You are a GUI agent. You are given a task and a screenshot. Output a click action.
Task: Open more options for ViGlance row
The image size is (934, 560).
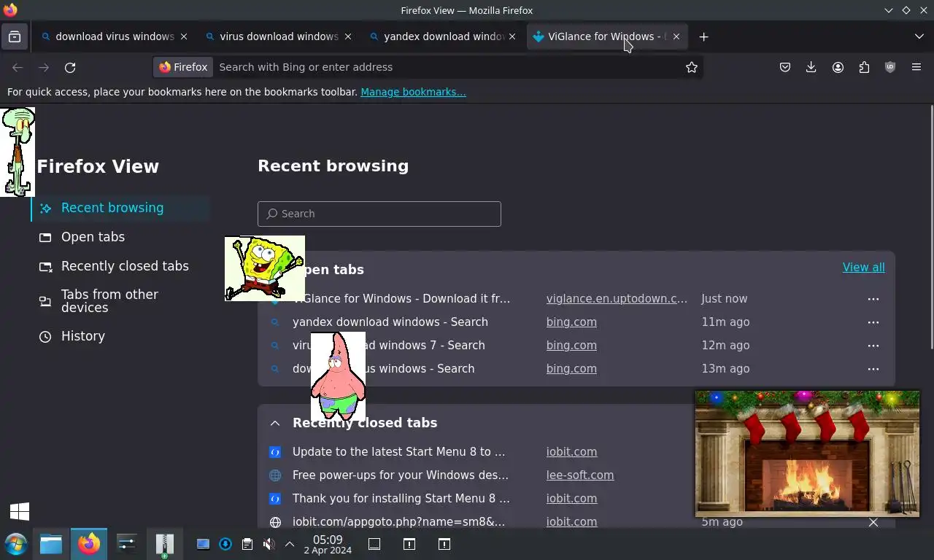tap(873, 299)
